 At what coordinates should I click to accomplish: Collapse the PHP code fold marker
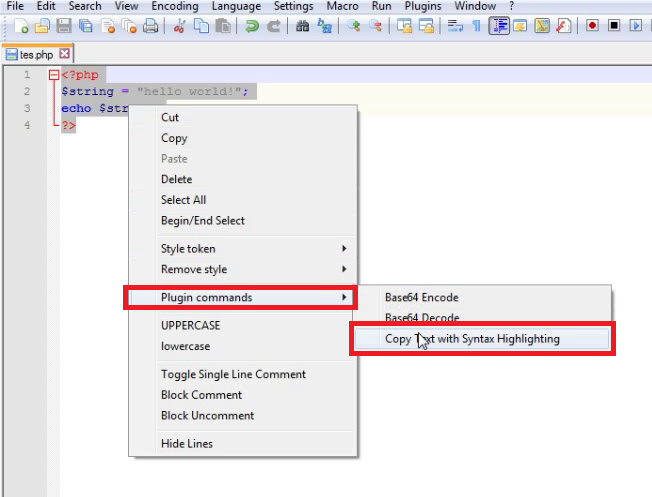click(53, 75)
